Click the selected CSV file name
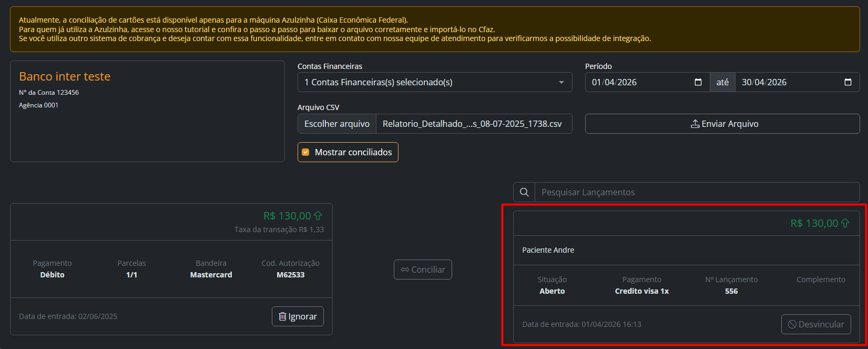This screenshot has height=349, width=868. coord(472,124)
